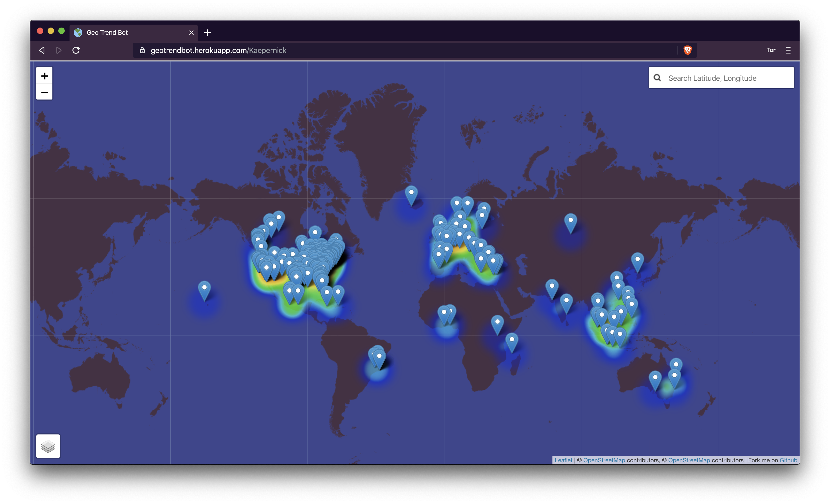Screen dimensions: 830x504
Task: Click the search magnifier icon
Action: click(x=657, y=78)
